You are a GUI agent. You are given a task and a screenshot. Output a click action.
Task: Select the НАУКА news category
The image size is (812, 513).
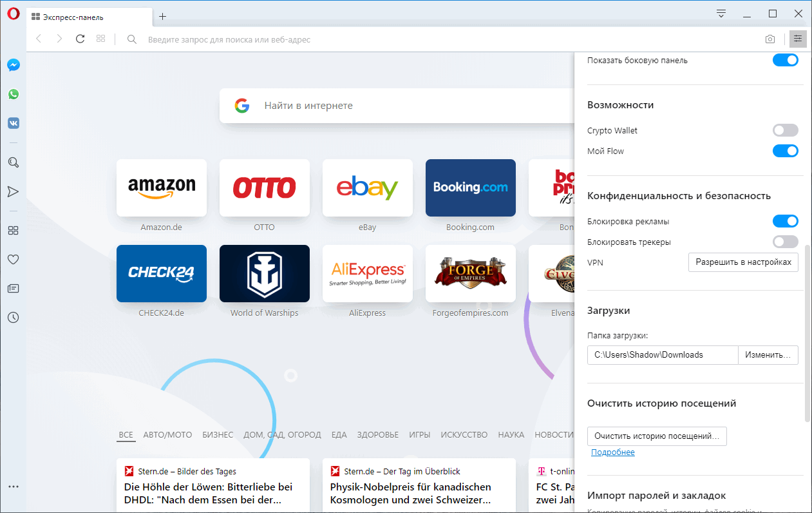pos(511,435)
